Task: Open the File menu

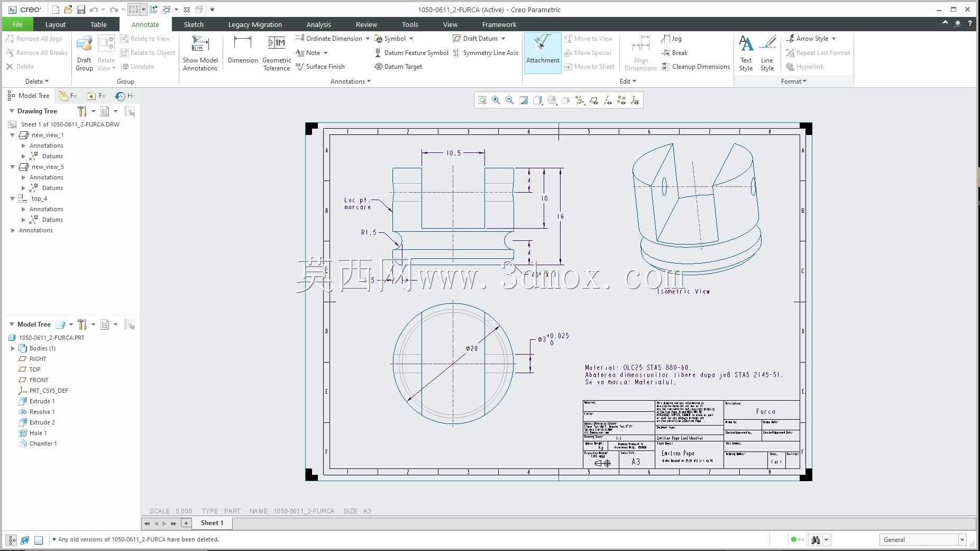Action: click(x=17, y=24)
